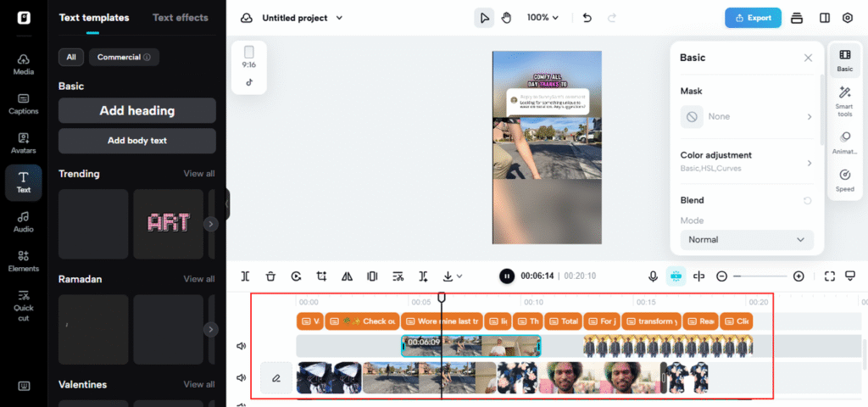The width and height of the screenshot is (868, 407).
Task: Open the Speed settings panel
Action: click(x=844, y=180)
